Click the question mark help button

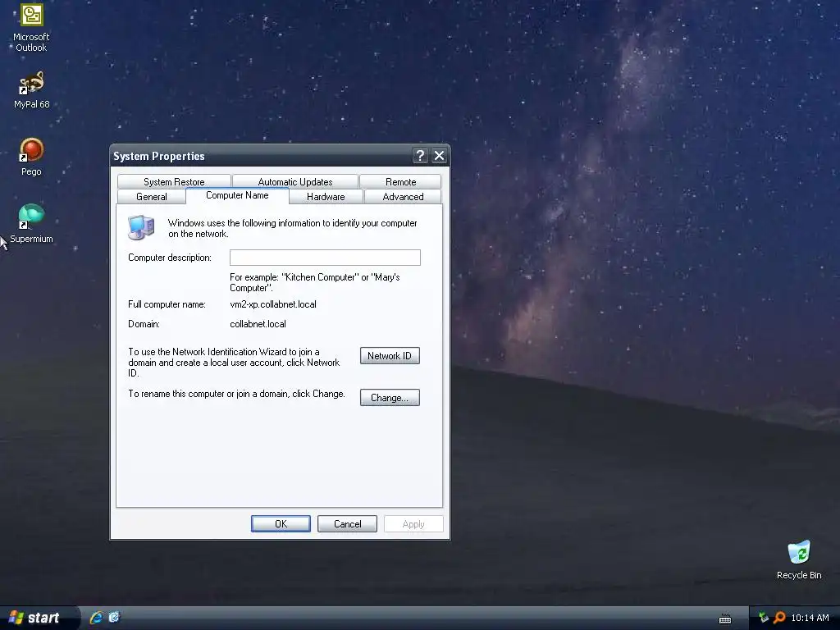click(421, 156)
